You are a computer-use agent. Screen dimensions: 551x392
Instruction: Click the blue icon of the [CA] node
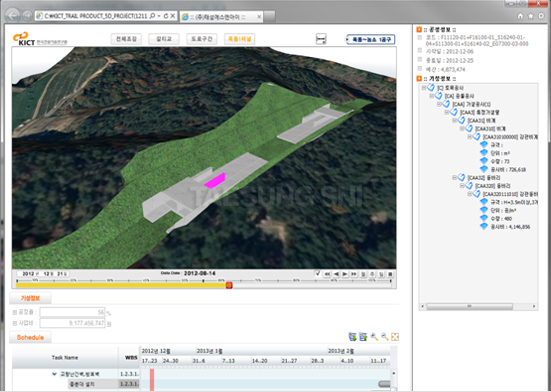click(439, 96)
